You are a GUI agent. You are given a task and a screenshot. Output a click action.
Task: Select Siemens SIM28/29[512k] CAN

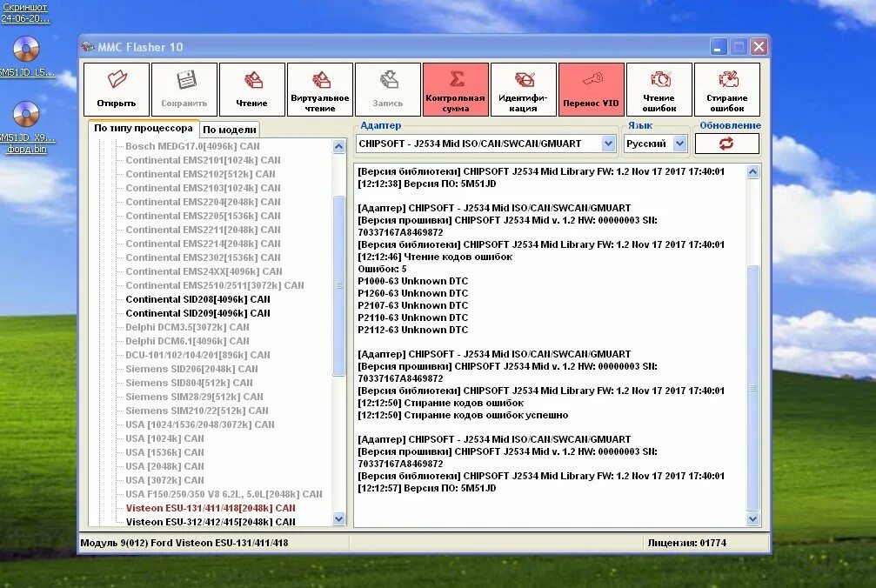click(194, 397)
